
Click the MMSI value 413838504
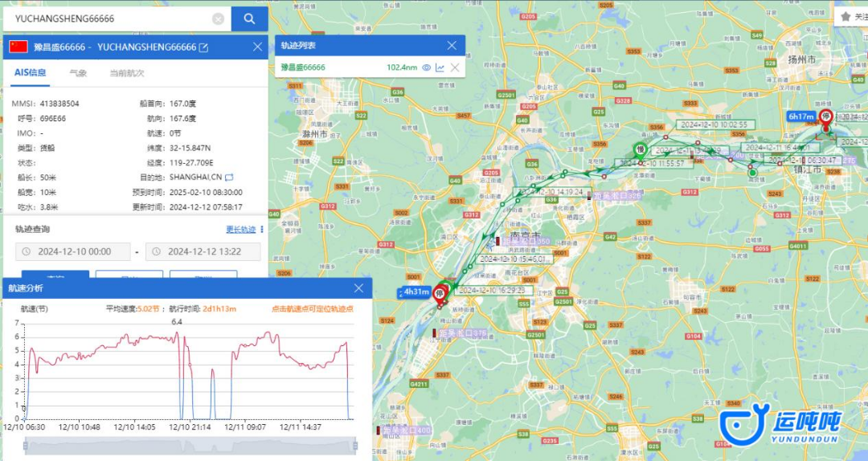[x=59, y=104]
